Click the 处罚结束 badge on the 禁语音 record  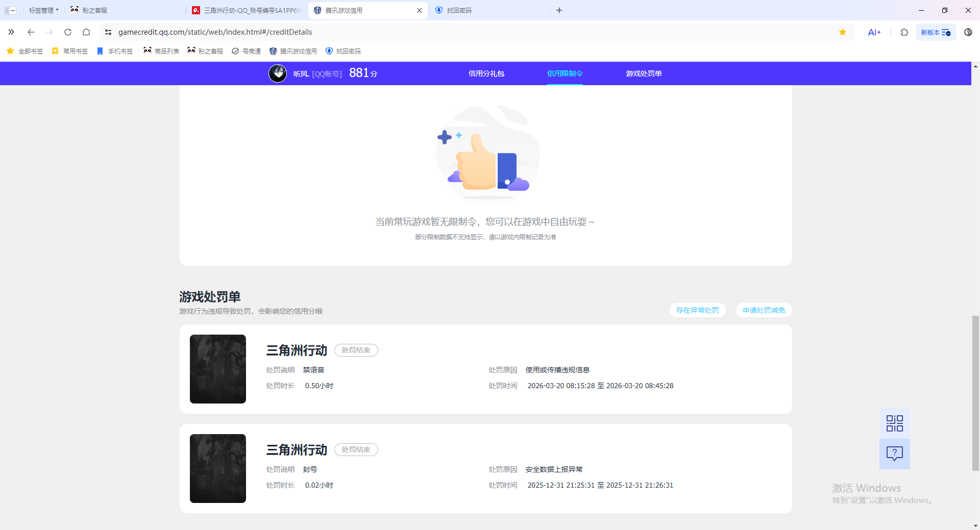point(356,350)
